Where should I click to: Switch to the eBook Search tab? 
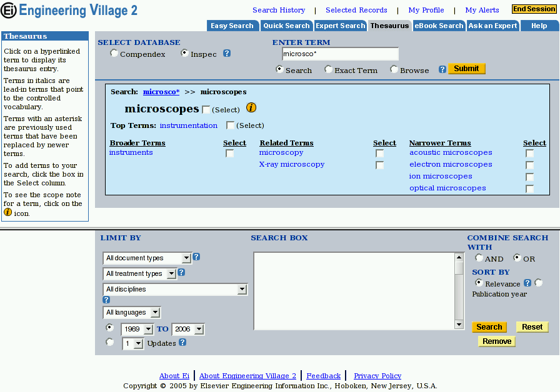click(x=439, y=26)
